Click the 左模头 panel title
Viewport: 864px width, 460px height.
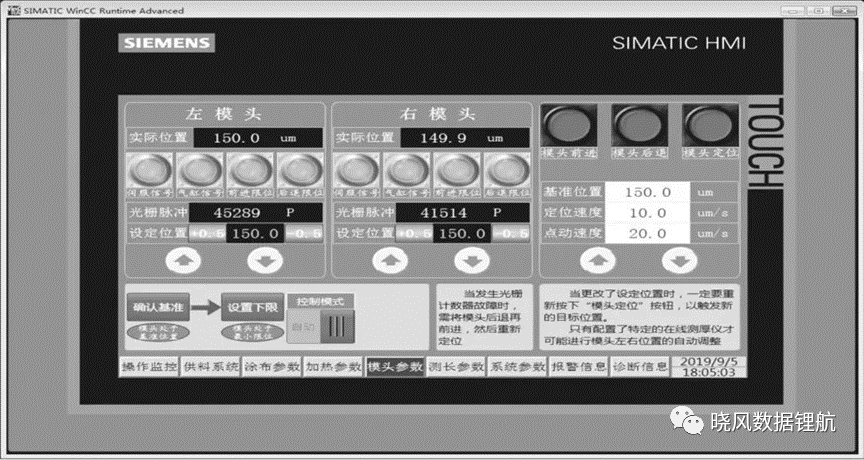(x=224, y=115)
